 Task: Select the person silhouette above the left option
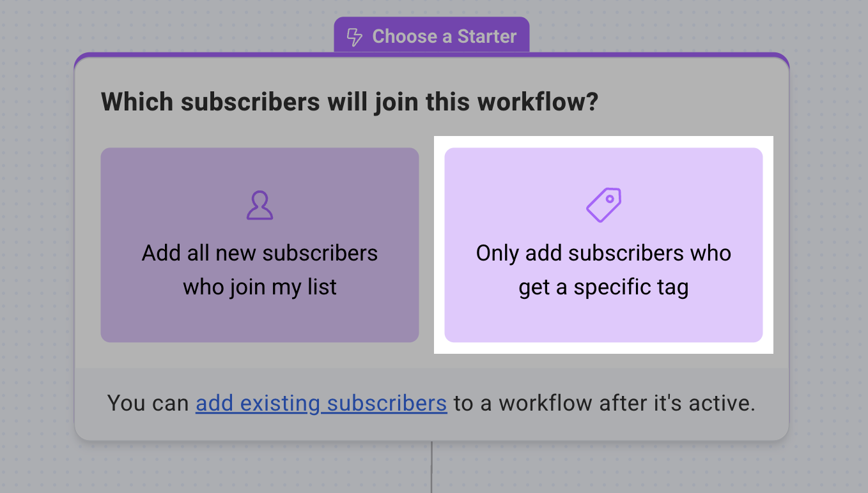260,203
